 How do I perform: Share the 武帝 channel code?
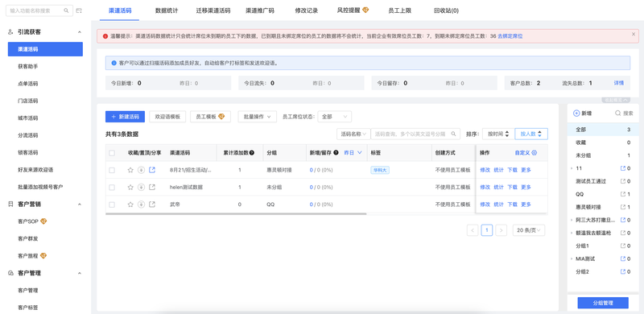click(152, 205)
